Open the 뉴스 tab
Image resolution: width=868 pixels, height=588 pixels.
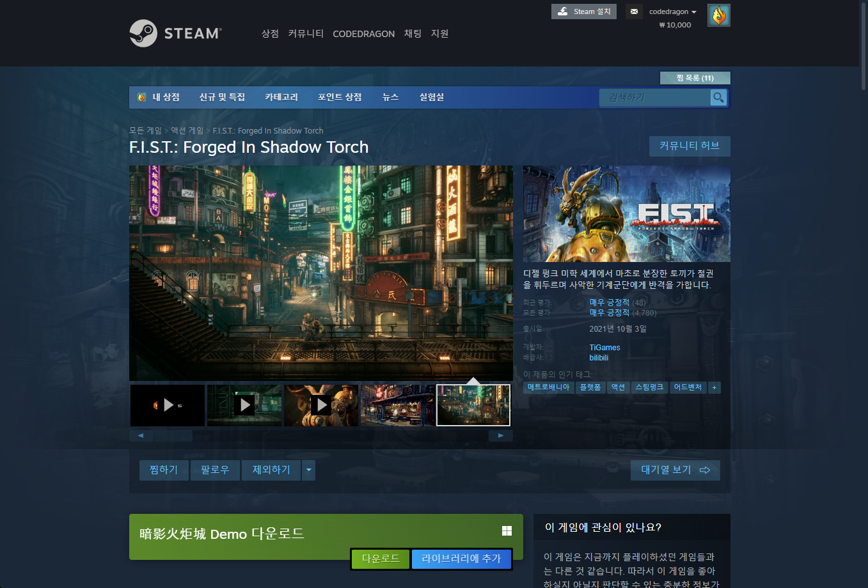coord(390,97)
